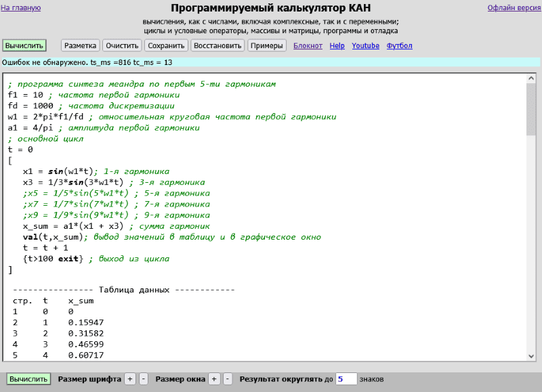This screenshot has width=542, height=392.
Task: Decrease font size with minus button
Action: (143, 379)
